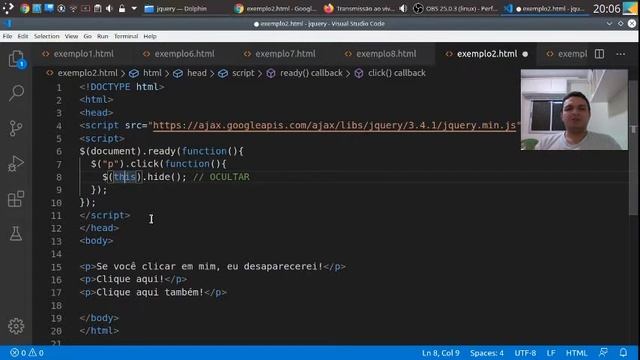Image resolution: width=640 pixels, height=360 pixels.
Task: Click the feedback icon in status bar
Action: tap(603, 353)
